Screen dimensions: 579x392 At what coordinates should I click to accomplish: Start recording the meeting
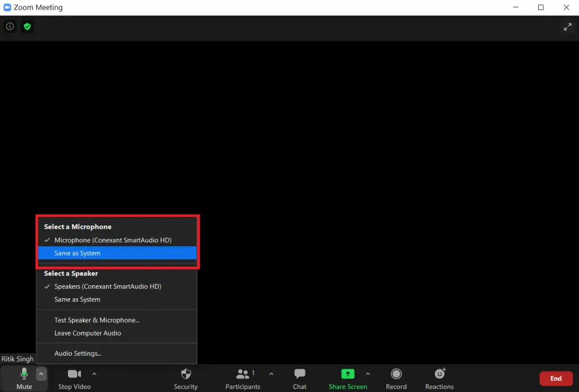pyautogui.click(x=396, y=377)
